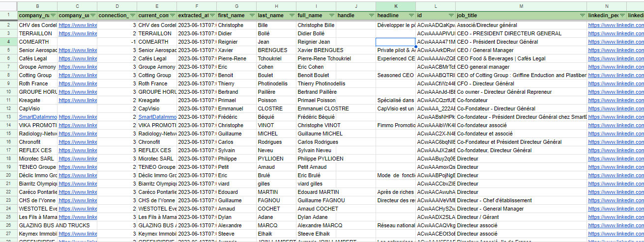Select the 'Co owner - Directeur Général Repreneur' cell
The width and height of the screenshot is (644, 242).
coord(522,92)
